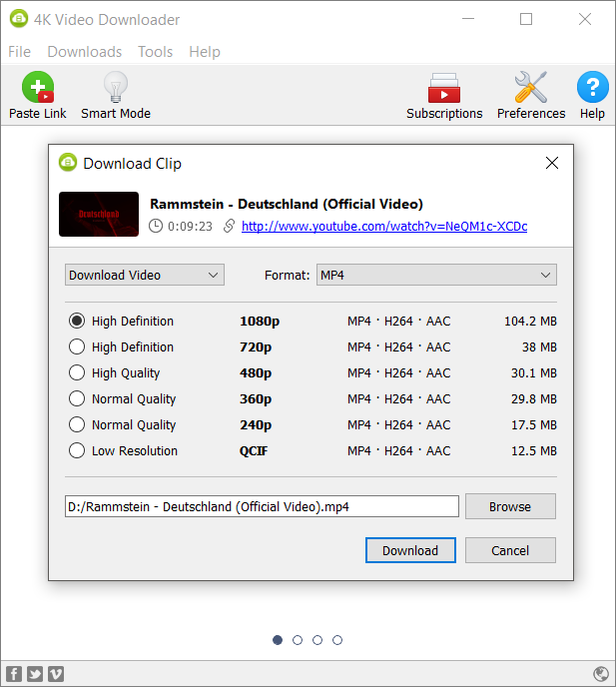Image resolution: width=616 pixels, height=687 pixels.
Task: Click the globe icon in status bar
Action: coord(601,674)
